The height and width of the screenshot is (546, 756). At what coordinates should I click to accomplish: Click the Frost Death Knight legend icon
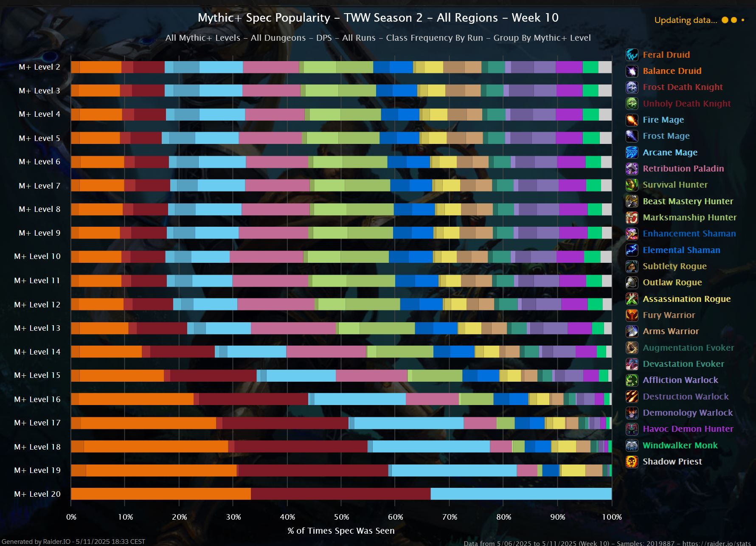point(632,87)
